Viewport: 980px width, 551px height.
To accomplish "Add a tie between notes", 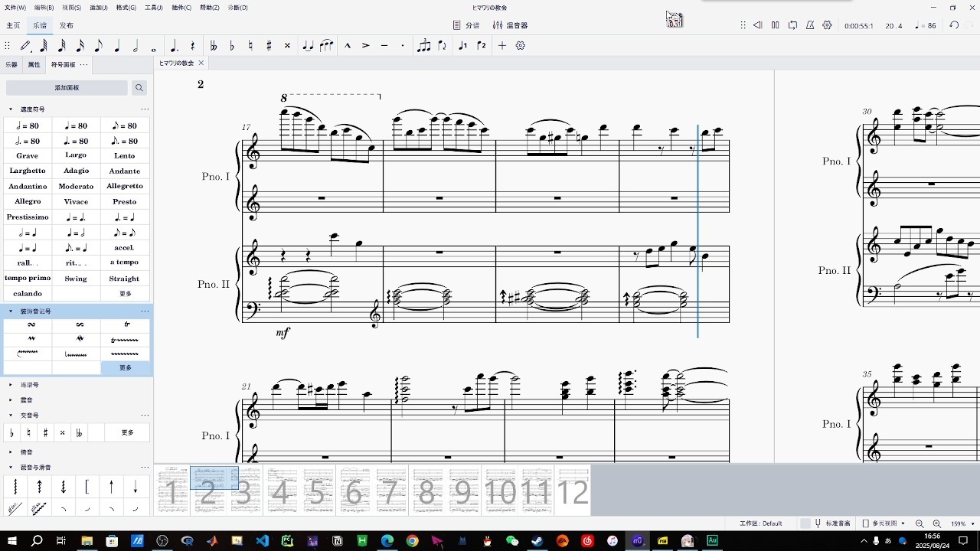I will click(308, 46).
